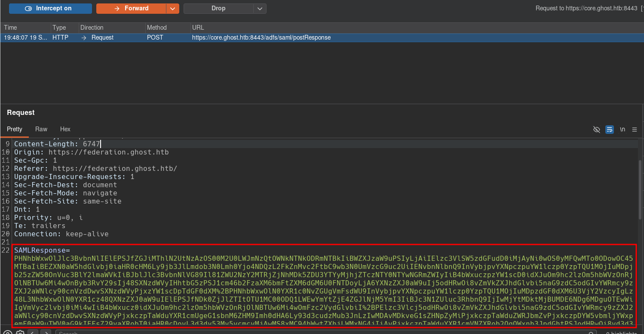Click the Sec-Fetch-Site: same-site line

coord(68,201)
